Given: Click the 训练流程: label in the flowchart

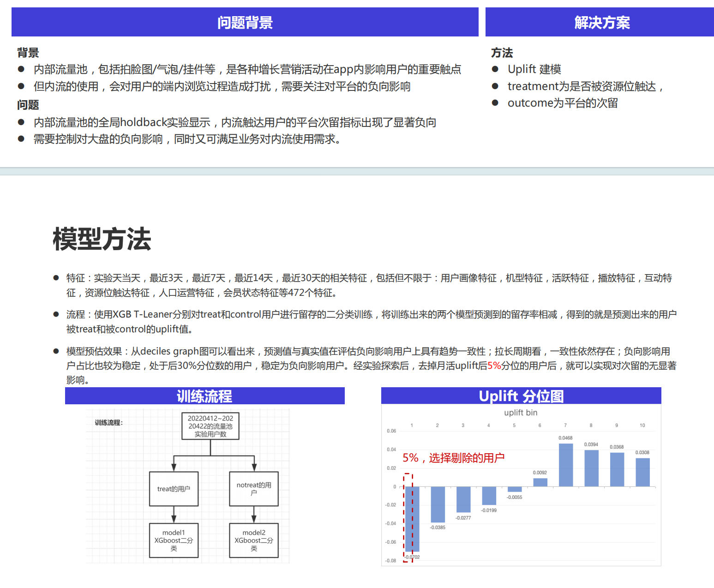Looking at the screenshot, I should pos(109,423).
